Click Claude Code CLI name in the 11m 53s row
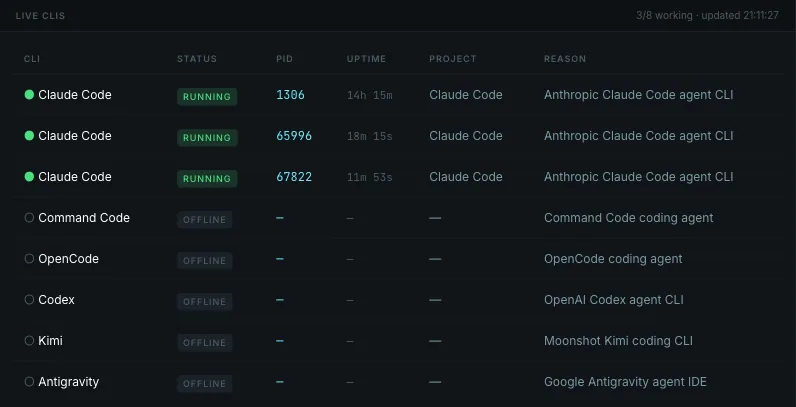This screenshot has width=796, height=407. (75, 177)
